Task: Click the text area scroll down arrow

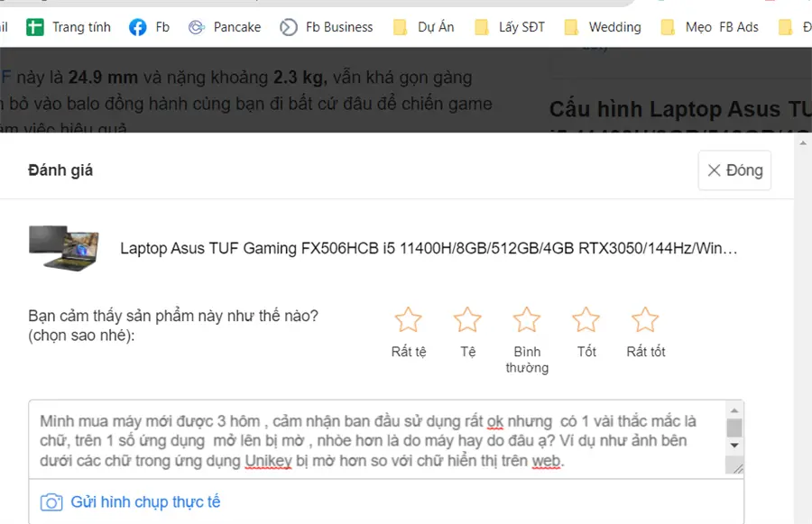Action: 734,446
